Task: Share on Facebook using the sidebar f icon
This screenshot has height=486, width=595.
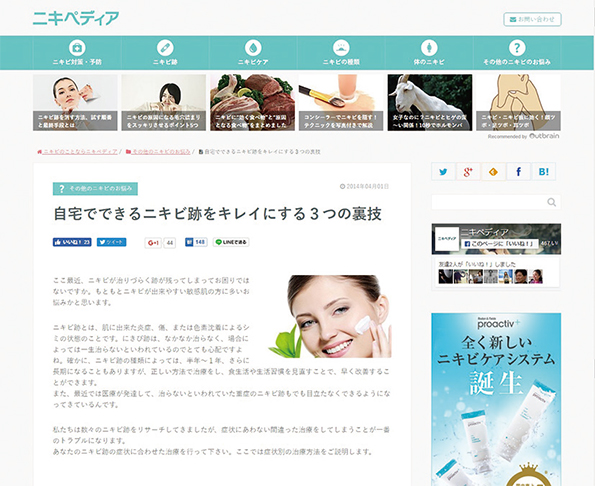Action: tap(518, 171)
